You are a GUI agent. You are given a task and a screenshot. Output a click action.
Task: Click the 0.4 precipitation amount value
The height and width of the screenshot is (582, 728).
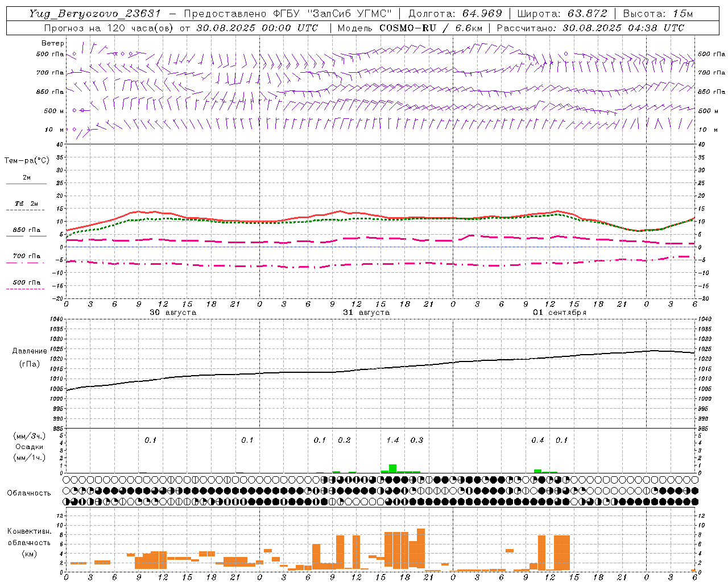coord(537,440)
